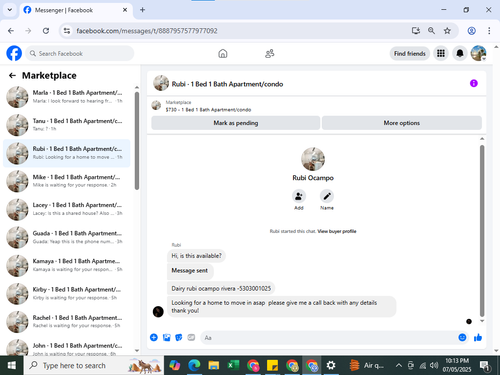Open Chrome profile icon

coord(471,31)
